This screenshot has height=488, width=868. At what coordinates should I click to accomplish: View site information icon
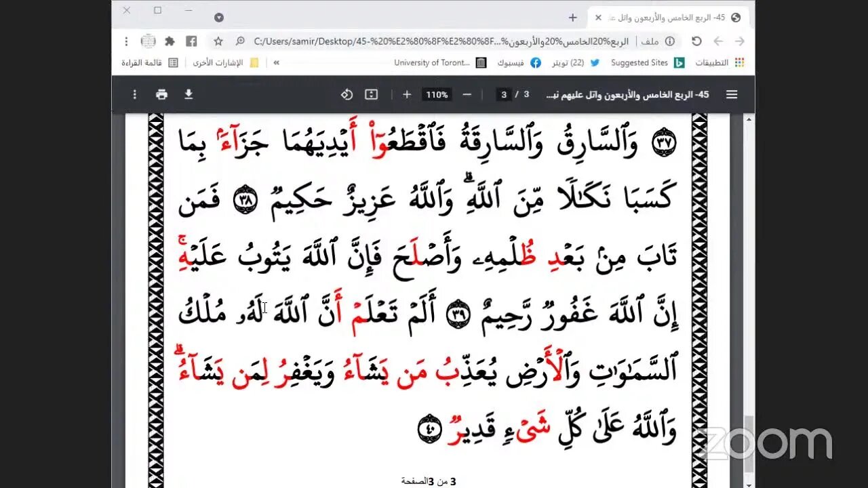click(x=670, y=41)
